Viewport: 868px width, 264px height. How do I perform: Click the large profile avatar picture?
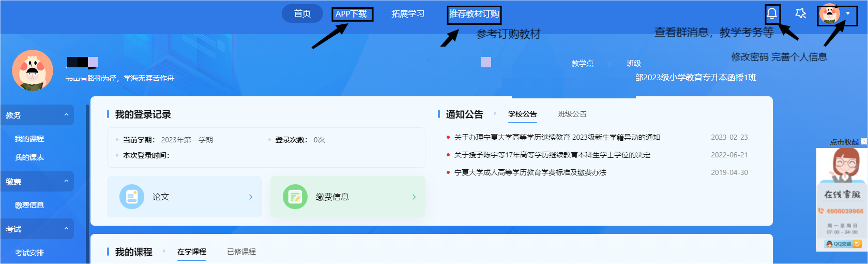tap(33, 70)
